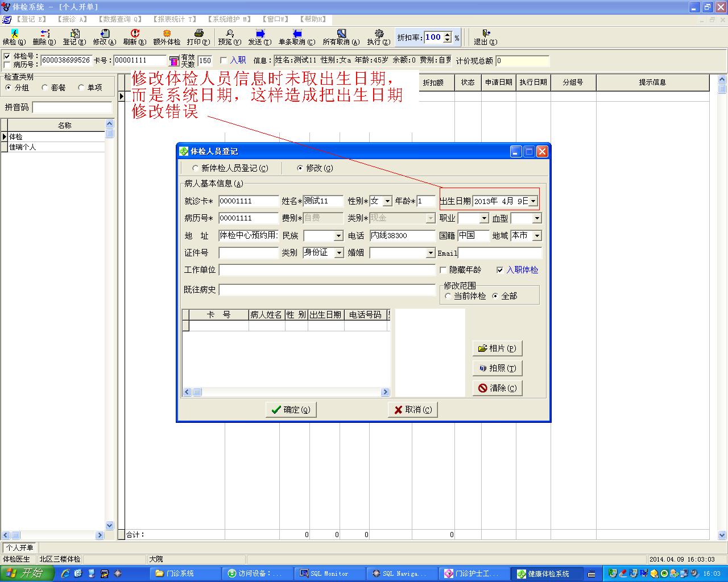Viewport: 728px width, 582px height.
Task: Enable the 入职 checkbox in the top bar
Action: pos(224,60)
